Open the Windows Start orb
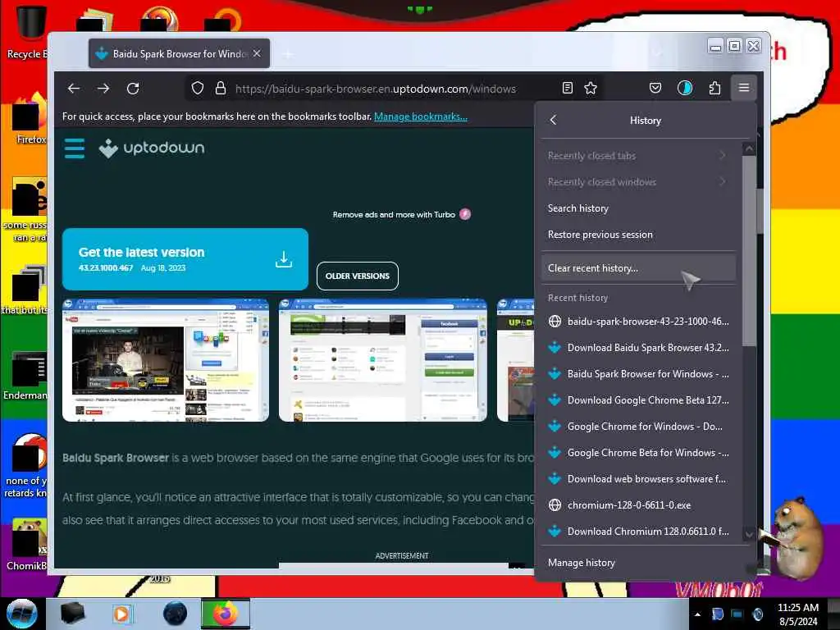This screenshot has width=840, height=630. point(21,614)
